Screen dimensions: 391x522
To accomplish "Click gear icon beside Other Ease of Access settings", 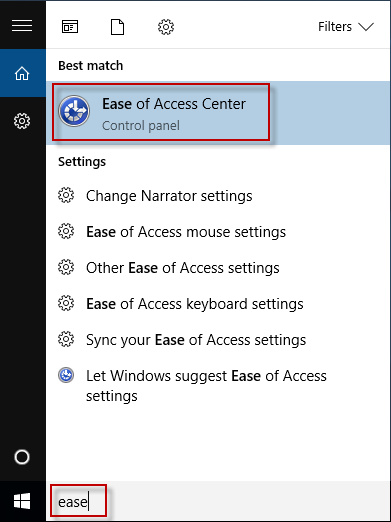I will (66, 267).
